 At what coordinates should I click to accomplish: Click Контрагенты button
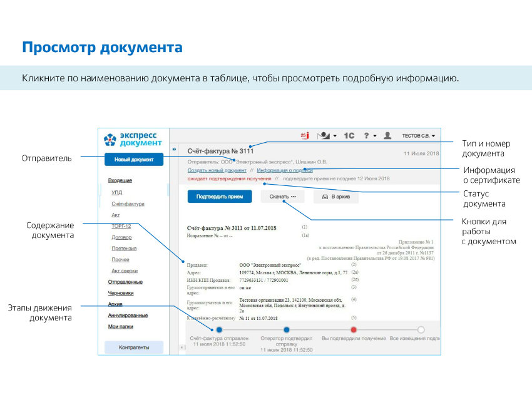(x=134, y=348)
